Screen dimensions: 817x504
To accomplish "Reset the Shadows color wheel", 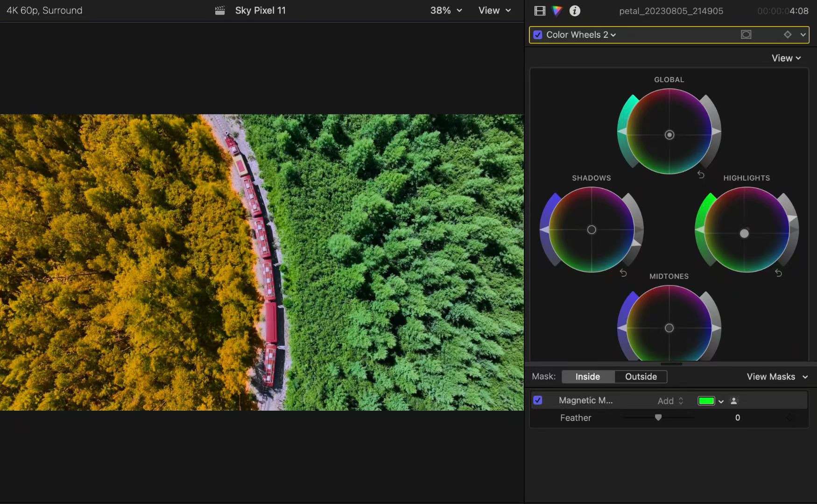I will click(623, 273).
